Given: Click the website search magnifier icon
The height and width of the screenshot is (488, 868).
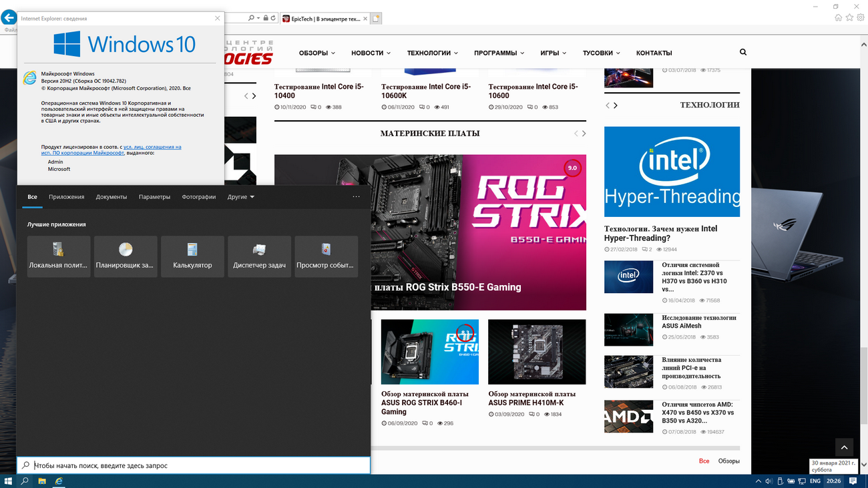Looking at the screenshot, I should point(743,52).
